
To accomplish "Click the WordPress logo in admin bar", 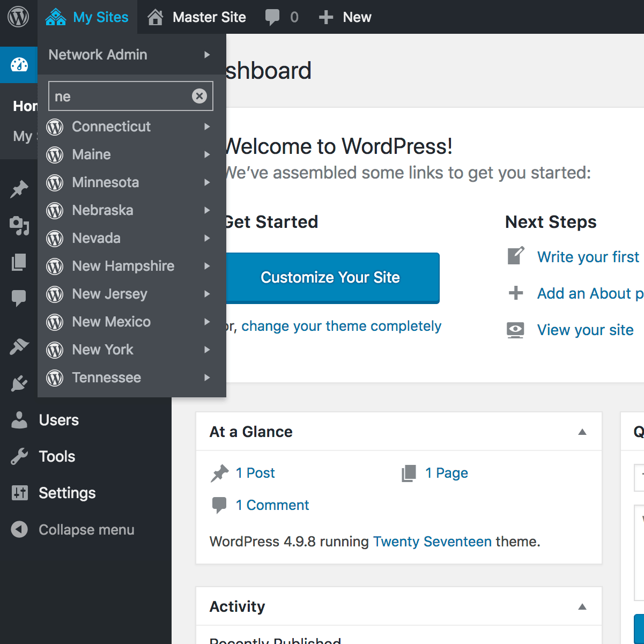I will [x=18, y=17].
